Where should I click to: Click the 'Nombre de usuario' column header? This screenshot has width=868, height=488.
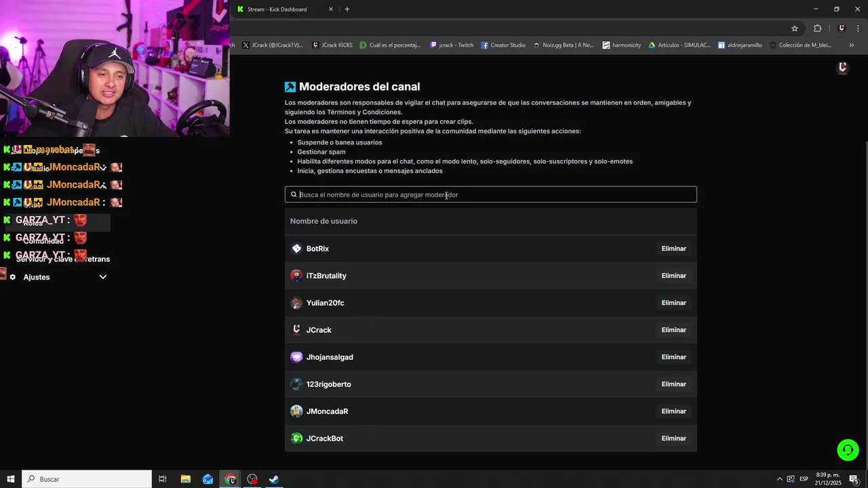pyautogui.click(x=323, y=222)
